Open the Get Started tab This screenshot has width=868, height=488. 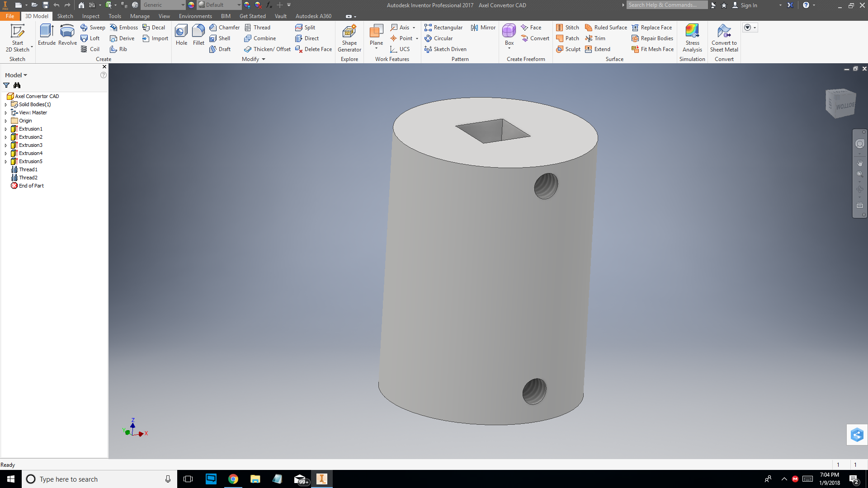click(252, 16)
